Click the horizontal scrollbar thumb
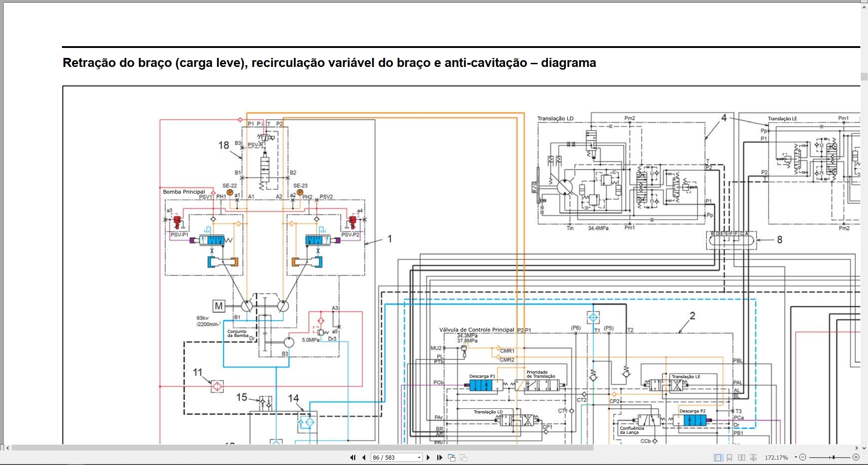 [x=302, y=448]
